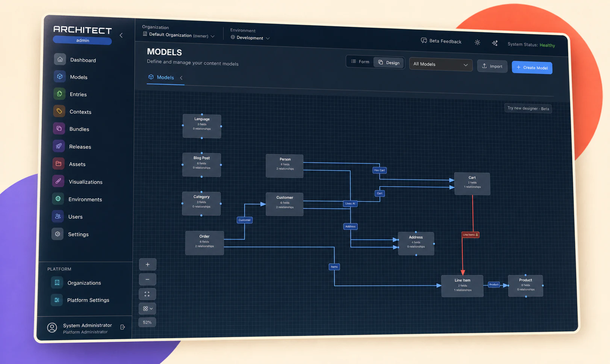Image resolution: width=610 pixels, height=364 pixels.
Task: Select the Customer model node
Action: coord(285,204)
